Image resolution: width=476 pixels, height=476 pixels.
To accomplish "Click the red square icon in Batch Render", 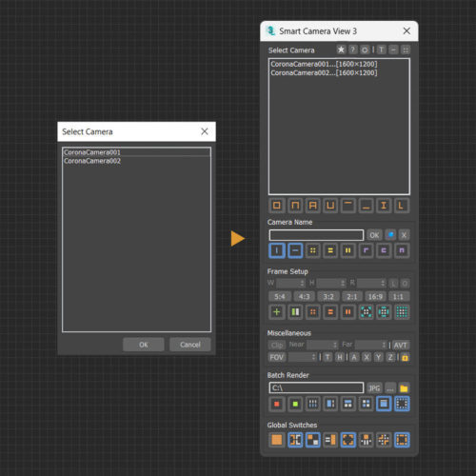I will pyautogui.click(x=277, y=404).
